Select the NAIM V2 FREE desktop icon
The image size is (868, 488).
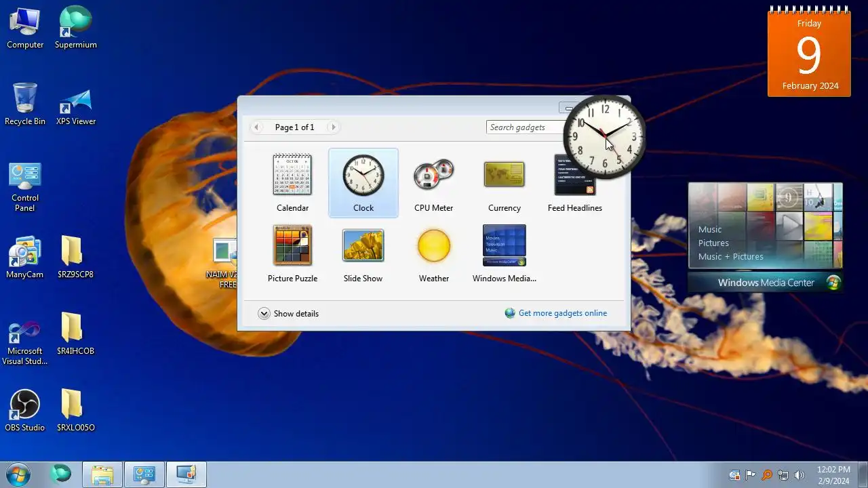(x=223, y=264)
